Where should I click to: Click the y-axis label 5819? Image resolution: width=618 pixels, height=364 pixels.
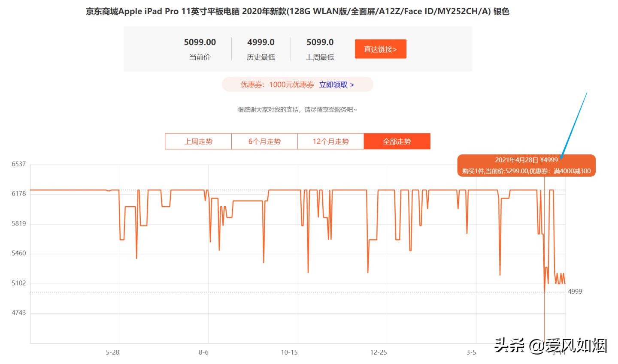(19, 224)
